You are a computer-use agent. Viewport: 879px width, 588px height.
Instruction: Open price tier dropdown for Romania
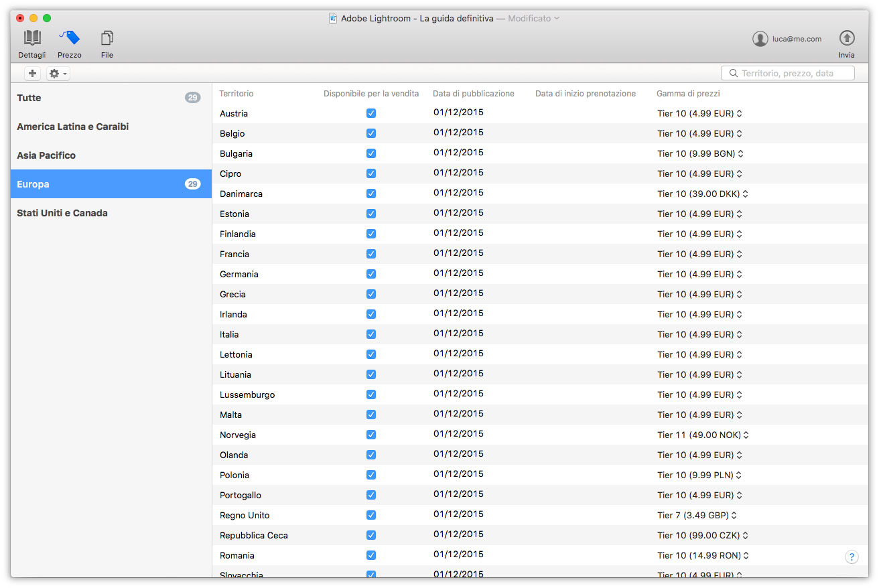pyautogui.click(x=703, y=555)
